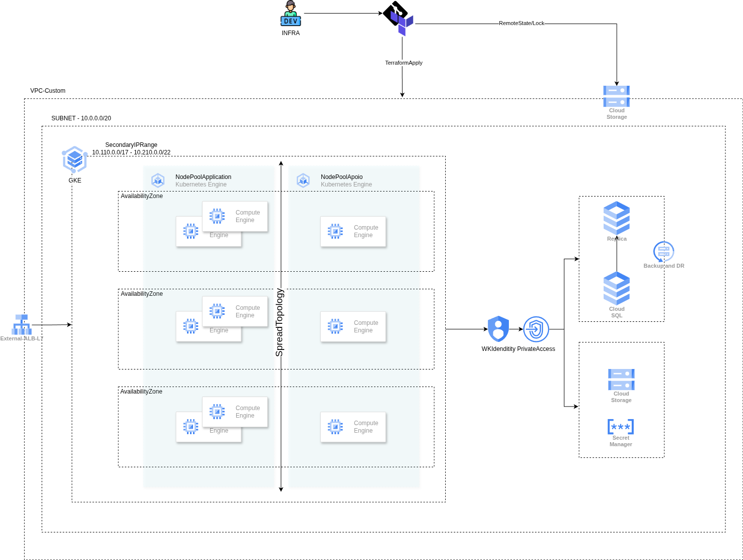Click the primary Cloud SQL icon
Image resolution: width=743 pixels, height=560 pixels.
click(x=616, y=288)
